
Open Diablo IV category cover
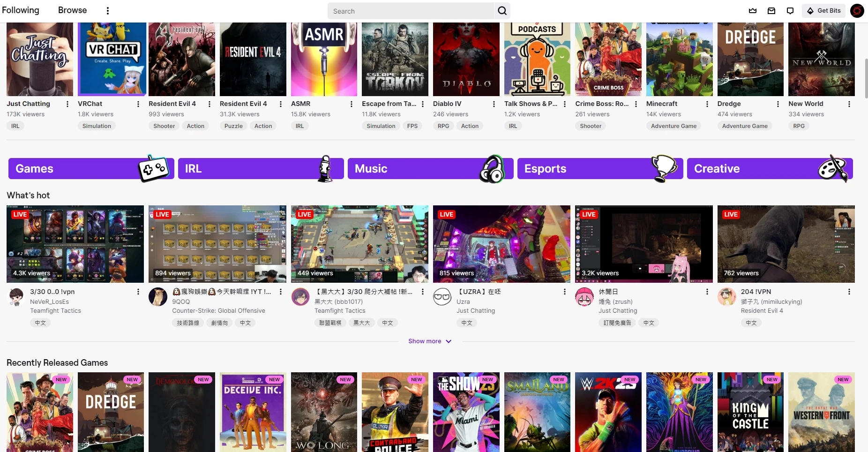point(466,59)
